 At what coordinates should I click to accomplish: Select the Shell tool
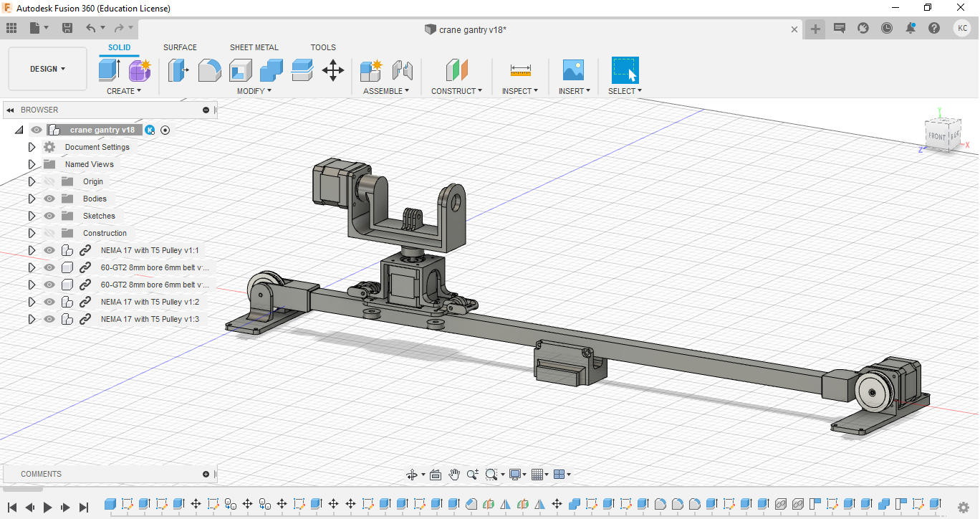[241, 70]
